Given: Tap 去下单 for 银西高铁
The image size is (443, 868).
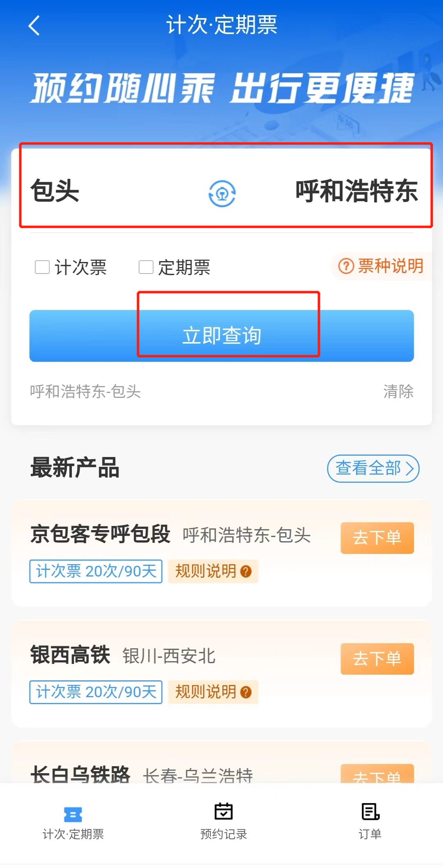Looking at the screenshot, I should pyautogui.click(x=377, y=659).
